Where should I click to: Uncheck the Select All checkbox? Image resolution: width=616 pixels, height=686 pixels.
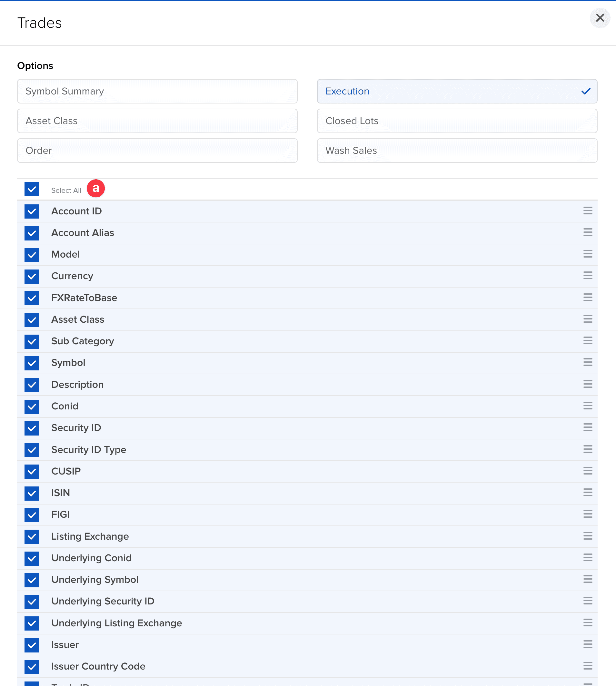point(32,190)
